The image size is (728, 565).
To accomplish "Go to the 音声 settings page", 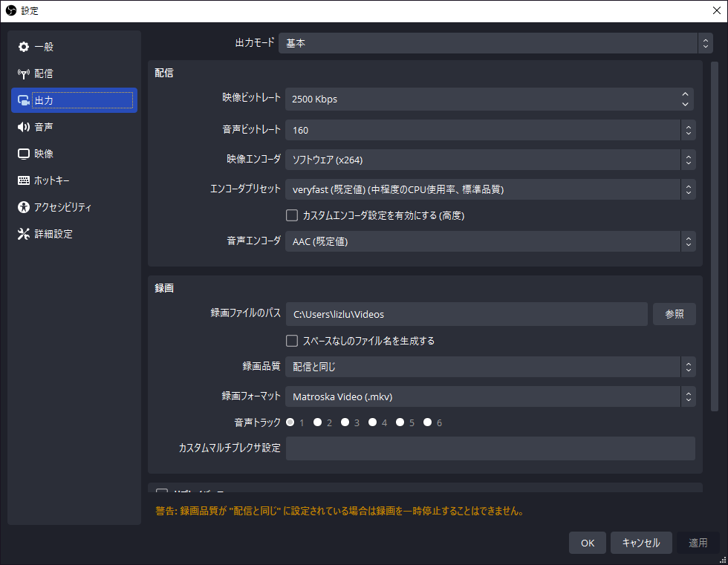I will click(74, 127).
